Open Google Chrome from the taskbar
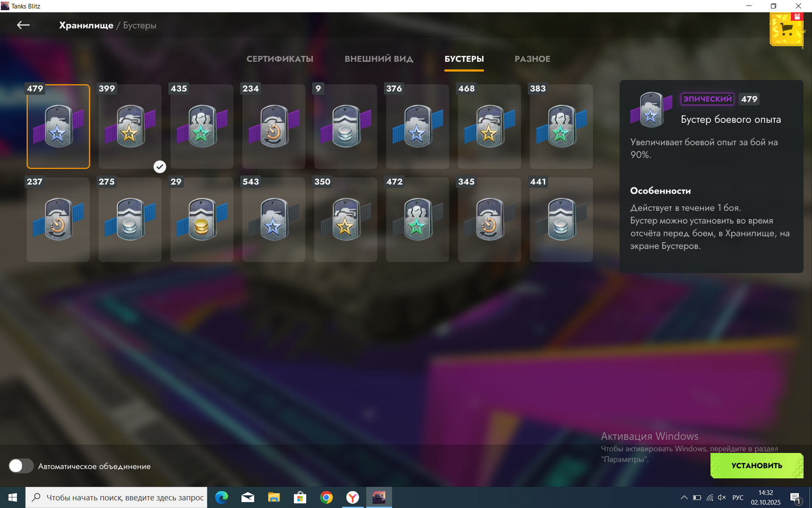This screenshot has height=508, width=812. tap(326, 497)
